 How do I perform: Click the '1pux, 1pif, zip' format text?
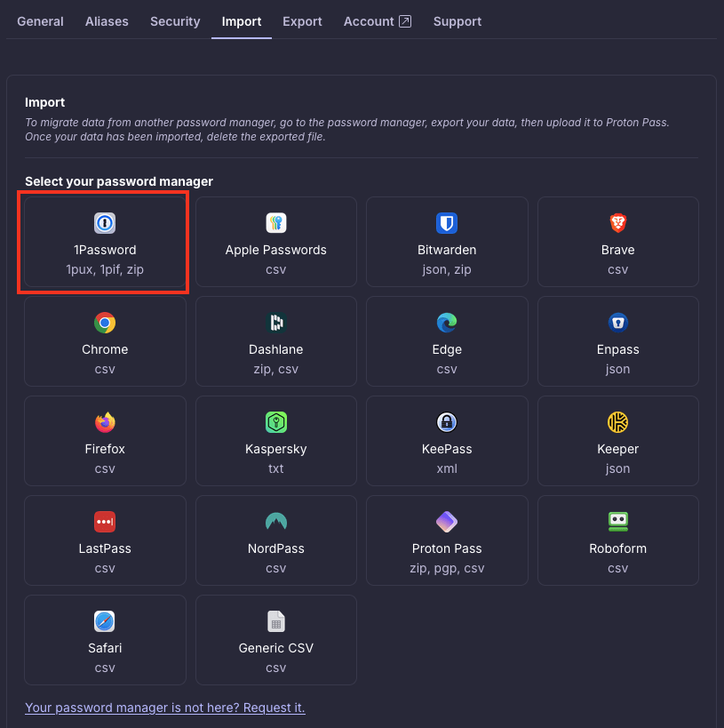[105, 269]
